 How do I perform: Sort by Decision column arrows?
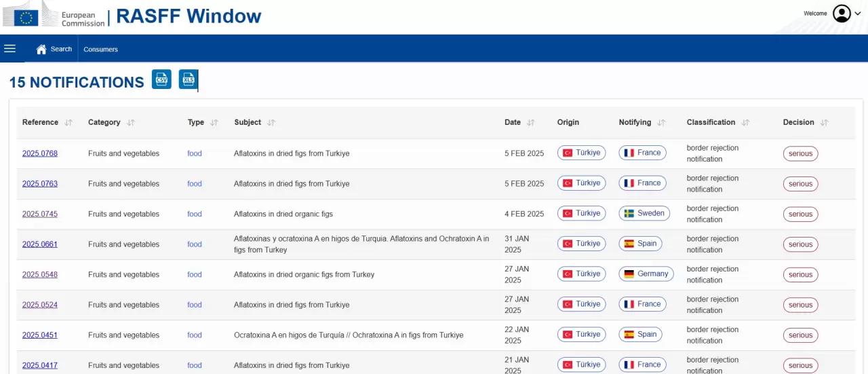[x=825, y=123]
